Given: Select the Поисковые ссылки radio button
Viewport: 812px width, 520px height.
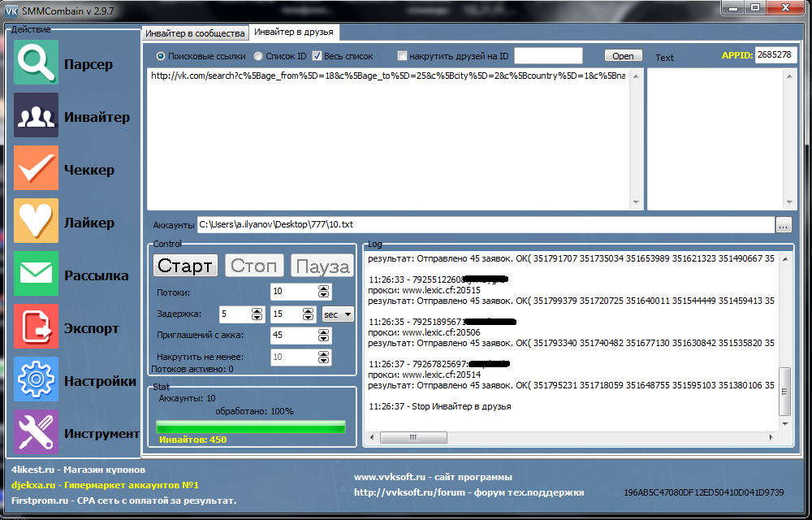Looking at the screenshot, I should click(160, 57).
